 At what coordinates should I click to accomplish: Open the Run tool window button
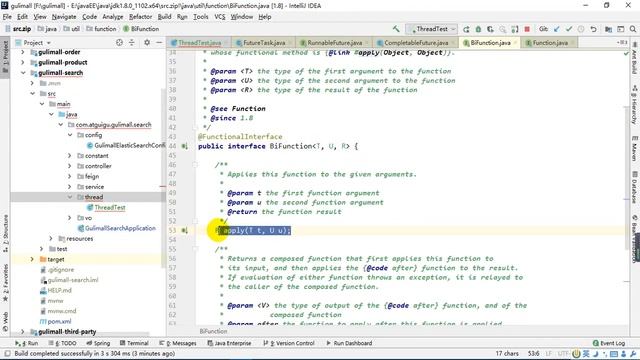(27, 343)
